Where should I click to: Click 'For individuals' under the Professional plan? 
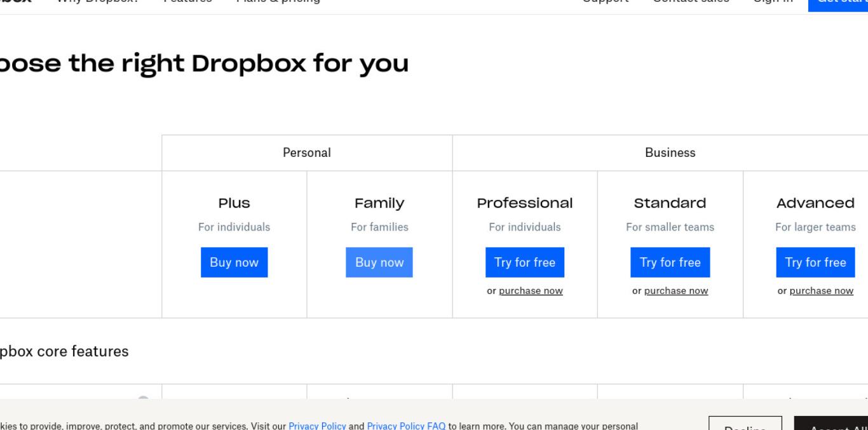(x=525, y=227)
